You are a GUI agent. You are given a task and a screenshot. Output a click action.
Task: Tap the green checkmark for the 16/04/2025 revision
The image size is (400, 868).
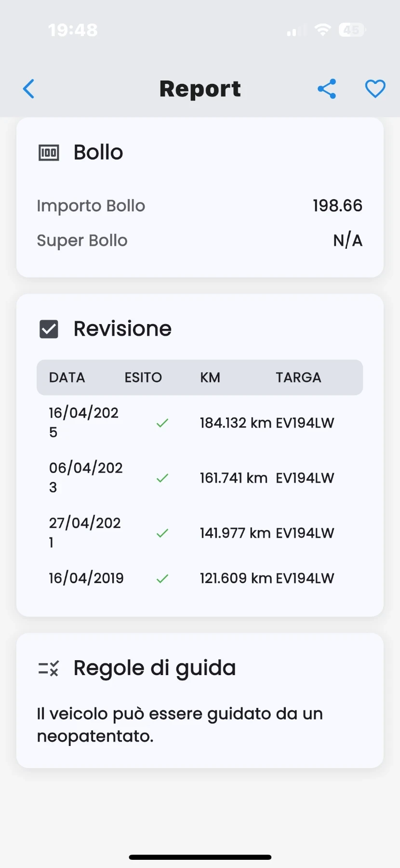pyautogui.click(x=162, y=423)
